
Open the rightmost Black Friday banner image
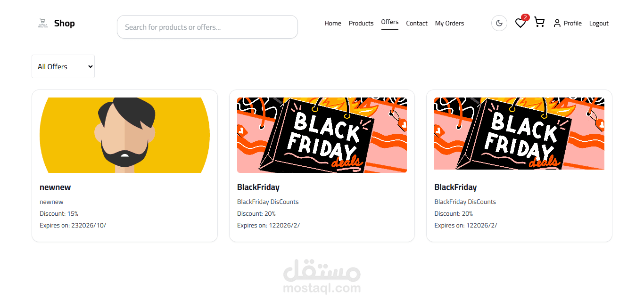pos(519,134)
